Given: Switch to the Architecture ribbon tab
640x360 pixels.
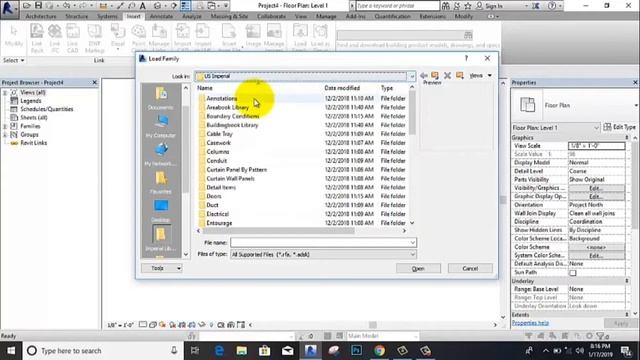Looking at the screenshot, I should click(x=41, y=16).
